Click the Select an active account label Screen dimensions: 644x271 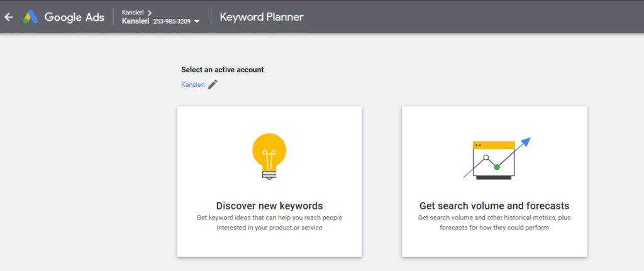point(223,70)
